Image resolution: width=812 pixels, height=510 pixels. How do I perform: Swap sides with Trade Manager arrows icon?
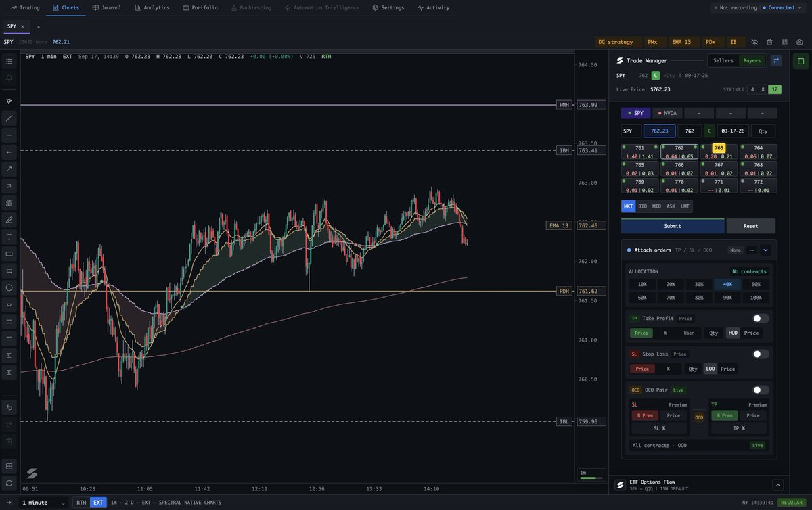tap(776, 60)
